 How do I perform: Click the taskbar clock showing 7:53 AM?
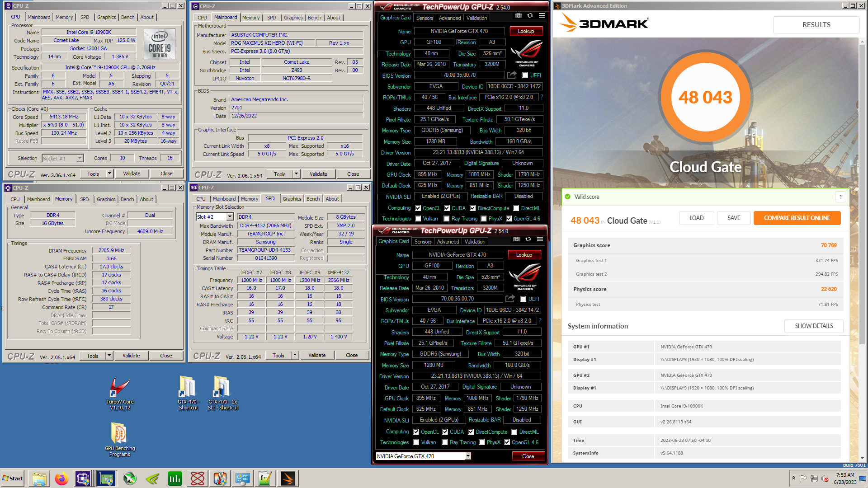[845, 478]
